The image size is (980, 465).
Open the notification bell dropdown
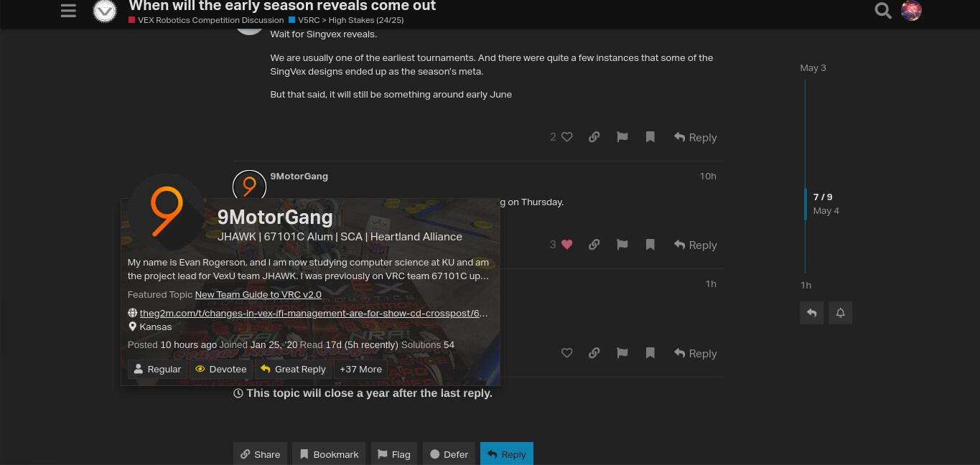coord(840,313)
